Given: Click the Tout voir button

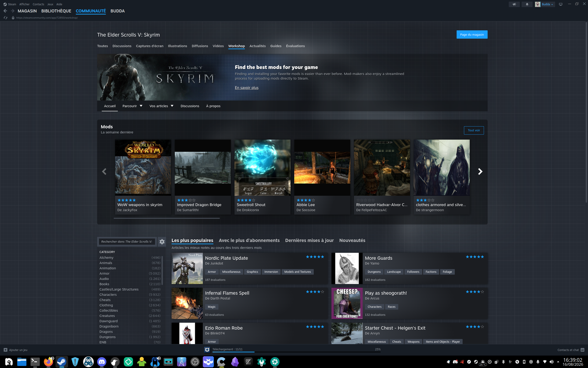Looking at the screenshot, I should point(474,130).
